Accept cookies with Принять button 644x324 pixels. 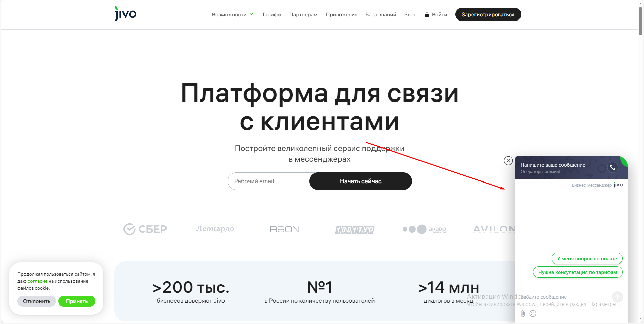click(x=77, y=301)
